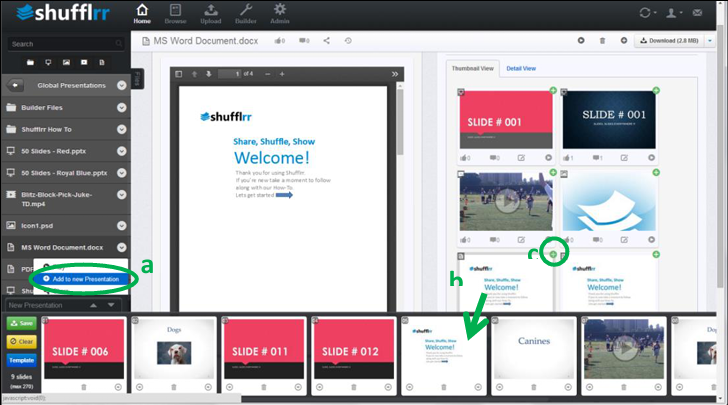The width and height of the screenshot is (728, 405).
Task: Open the Home tab in top navigation
Action: pyautogui.click(x=142, y=14)
